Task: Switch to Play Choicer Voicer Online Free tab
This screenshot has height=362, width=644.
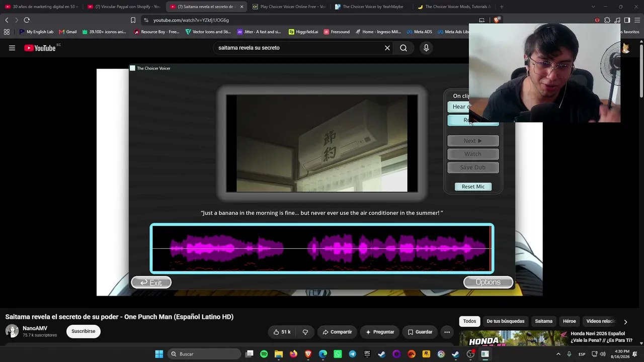Action: (289, 7)
